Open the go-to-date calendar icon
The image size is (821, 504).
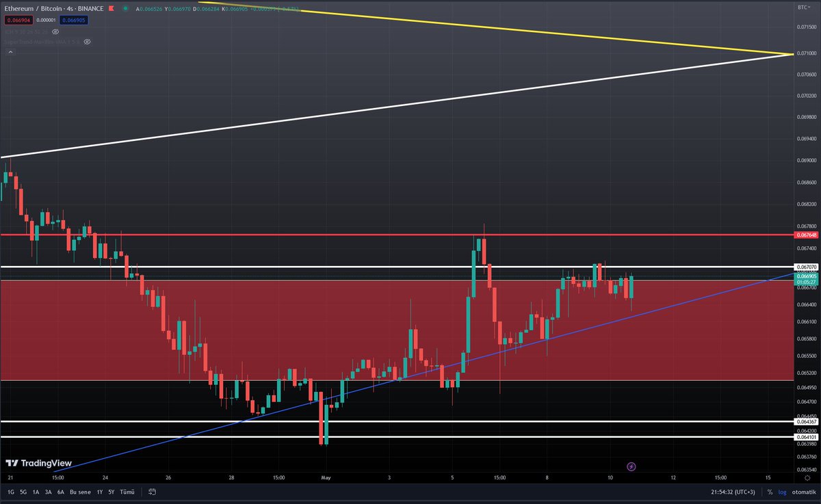click(151, 492)
